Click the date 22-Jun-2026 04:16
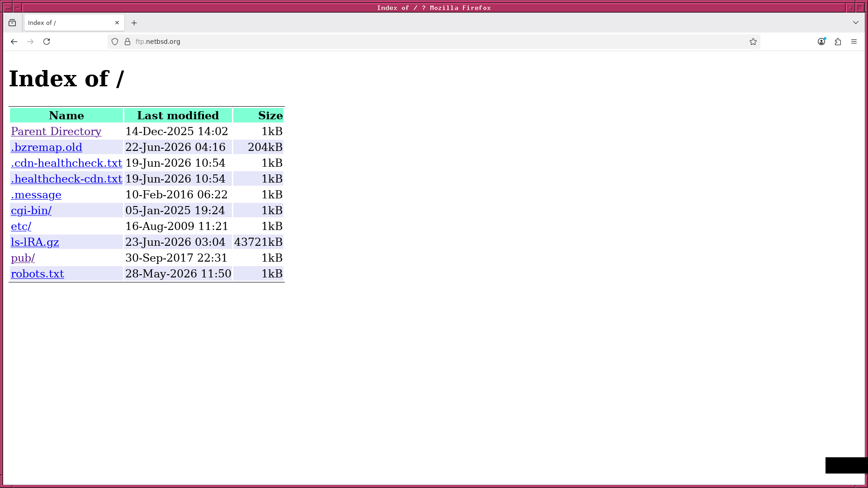Viewport: 868px width, 488px height. pyautogui.click(x=175, y=147)
